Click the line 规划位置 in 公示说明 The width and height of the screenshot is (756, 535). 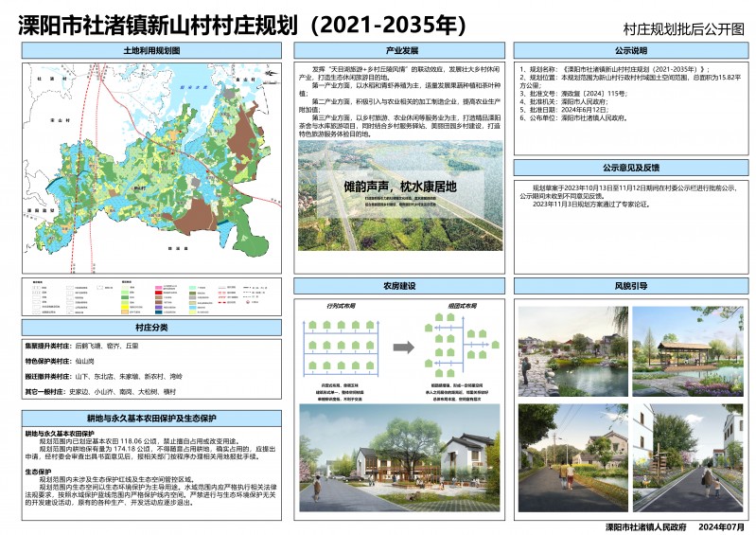coord(630,81)
